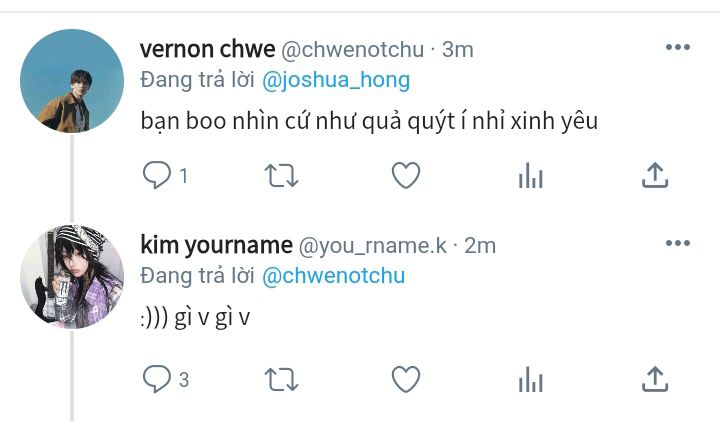Open the @chwenotchu reply mention link
Screen dimensions: 720x421
(x=333, y=276)
